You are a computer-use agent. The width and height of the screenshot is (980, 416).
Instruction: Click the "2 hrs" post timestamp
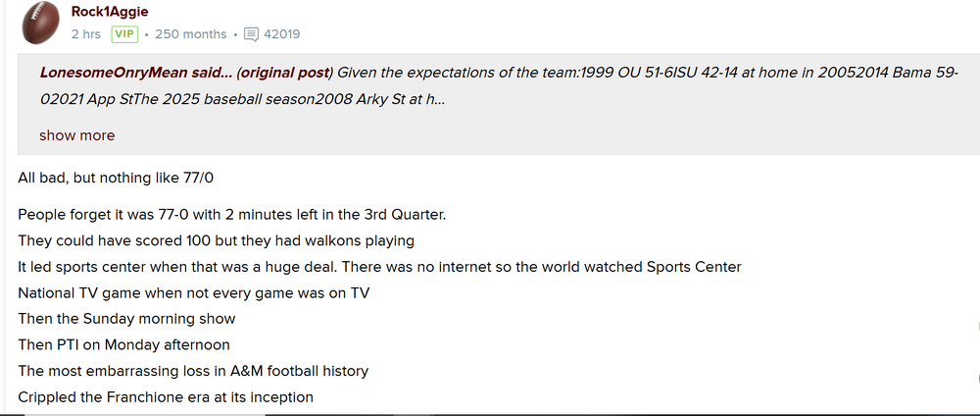point(86,34)
